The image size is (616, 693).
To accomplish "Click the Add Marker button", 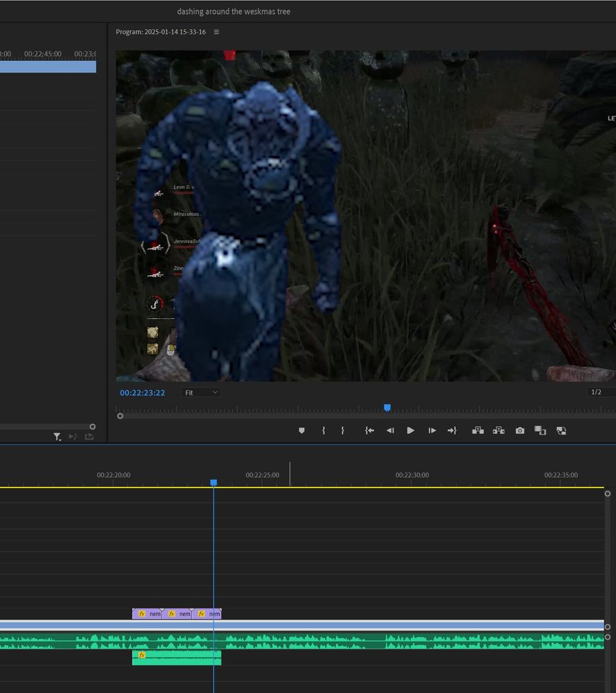I will tap(301, 430).
